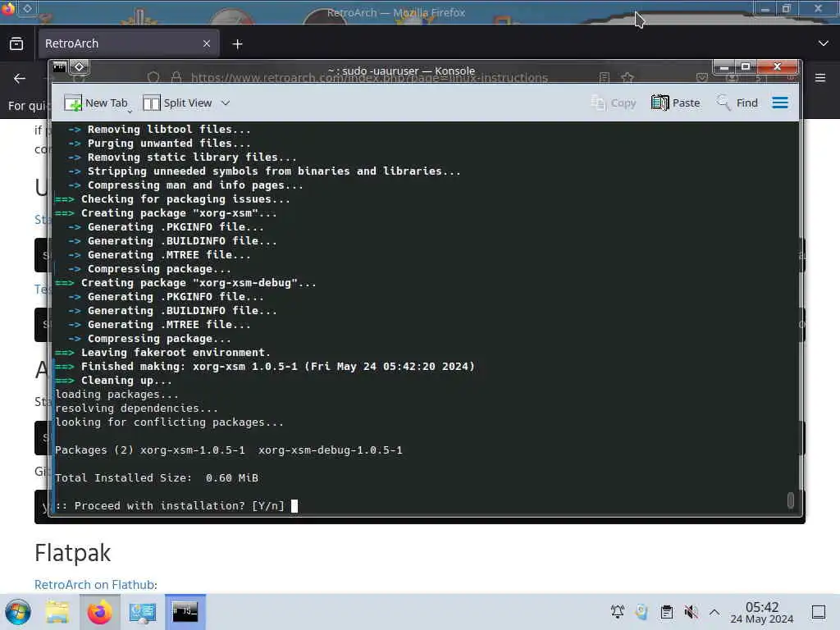Click the Flatpak heading on the web page

tap(72, 553)
